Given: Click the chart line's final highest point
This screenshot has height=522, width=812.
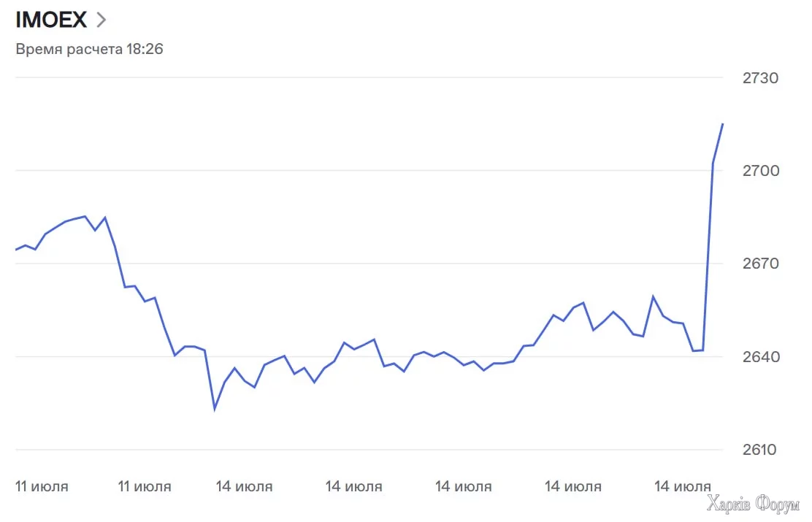Looking at the screenshot, I should [722, 124].
